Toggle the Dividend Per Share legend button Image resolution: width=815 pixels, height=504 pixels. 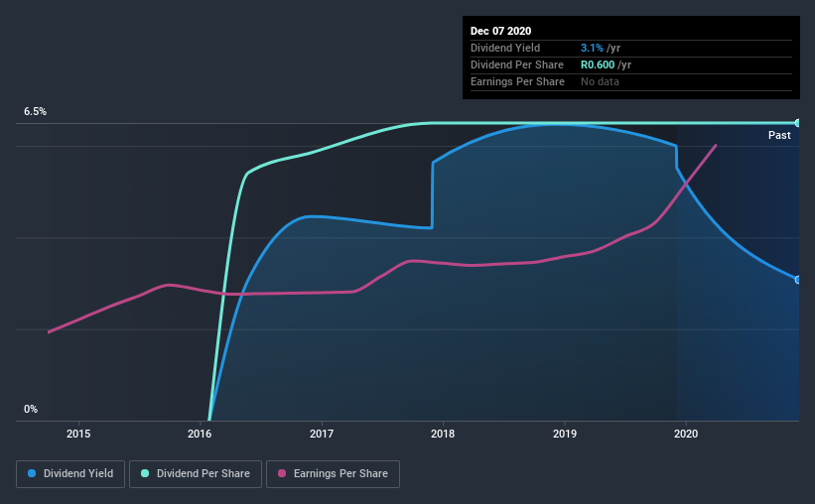pos(196,474)
